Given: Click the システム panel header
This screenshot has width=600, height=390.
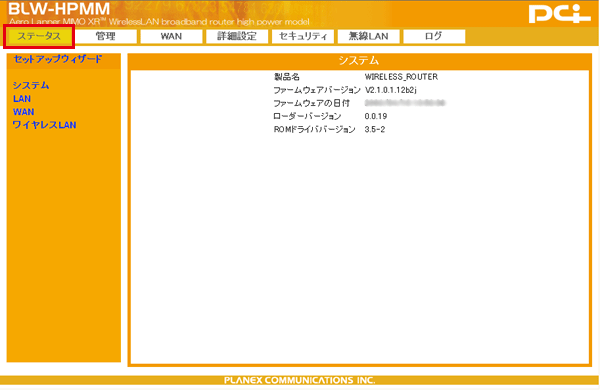Looking at the screenshot, I should [359, 61].
